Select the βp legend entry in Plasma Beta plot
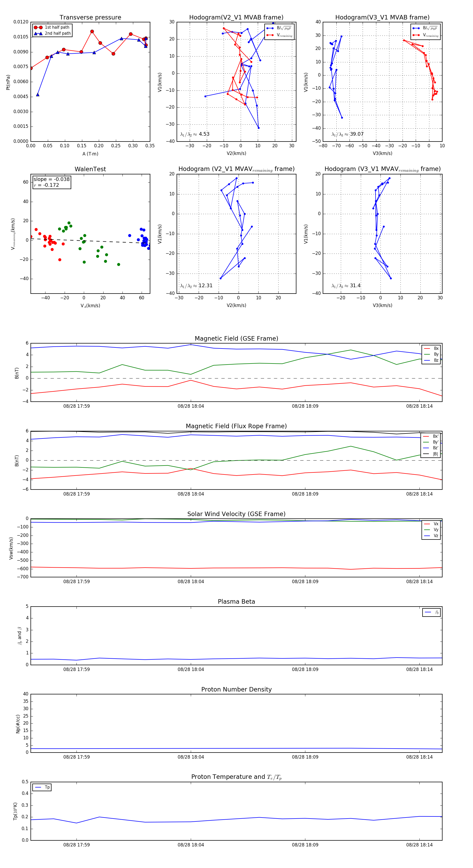This screenshot has width=473, height=868. pos(431,612)
